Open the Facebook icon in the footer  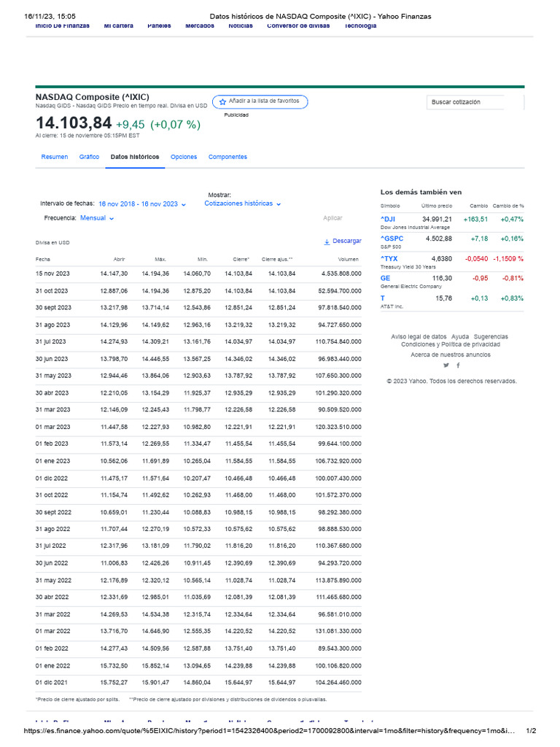point(458,365)
